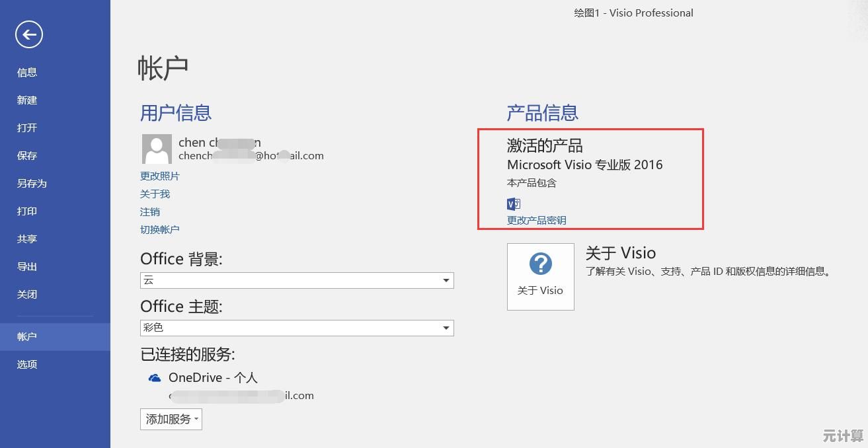Select 新建 in the sidebar
This screenshot has height=448, width=868.
tap(27, 100)
